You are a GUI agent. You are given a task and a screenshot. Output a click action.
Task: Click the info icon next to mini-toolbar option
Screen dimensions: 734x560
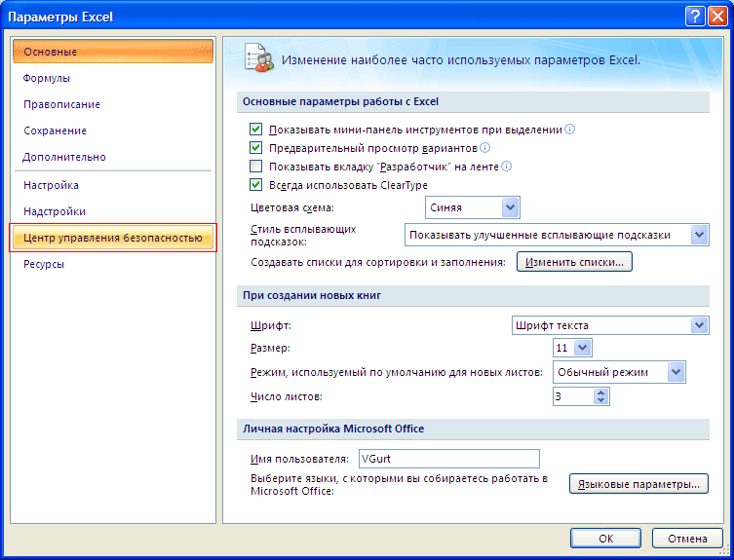click(x=569, y=130)
